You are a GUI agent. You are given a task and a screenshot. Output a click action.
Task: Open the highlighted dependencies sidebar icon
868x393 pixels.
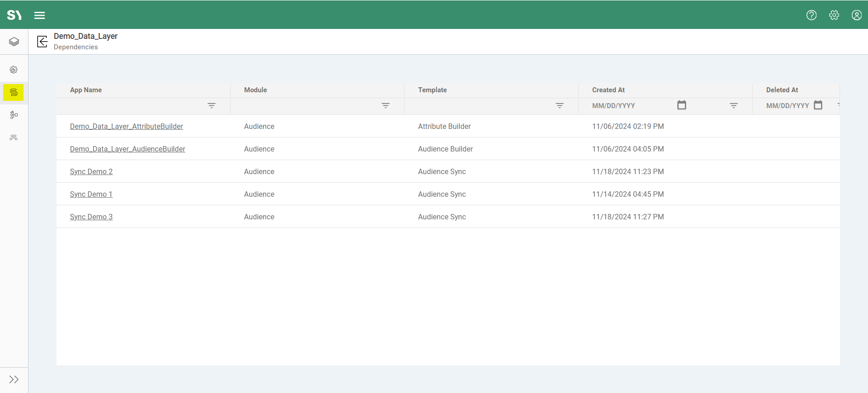[x=14, y=92]
